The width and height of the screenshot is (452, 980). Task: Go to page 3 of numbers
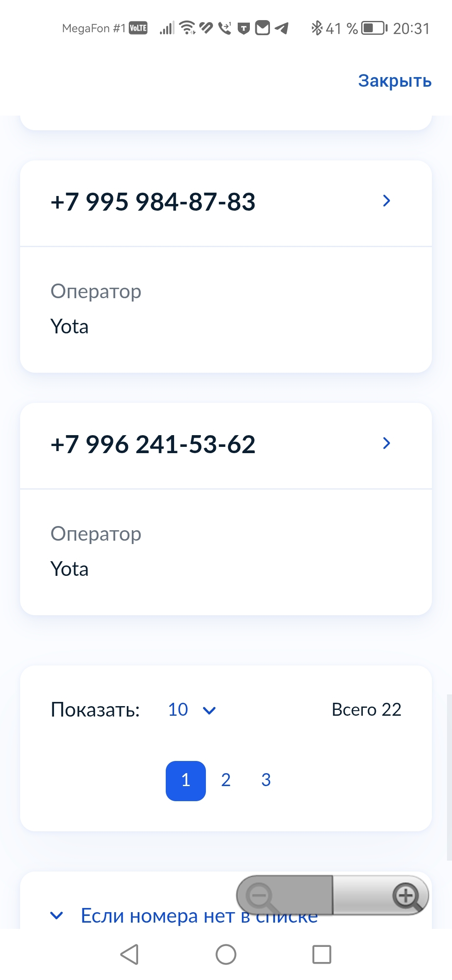coord(266,780)
